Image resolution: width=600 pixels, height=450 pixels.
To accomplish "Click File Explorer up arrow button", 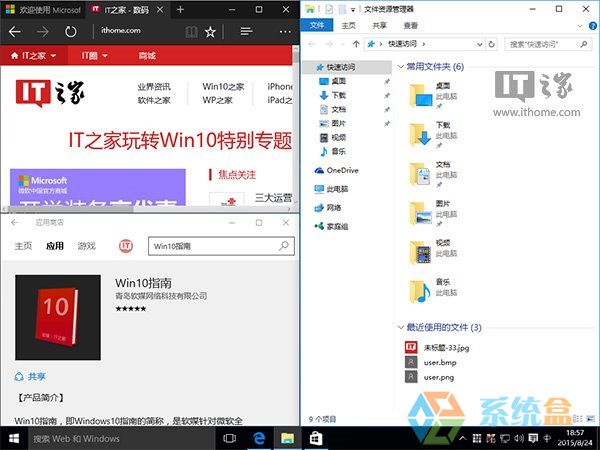I will click(x=356, y=44).
